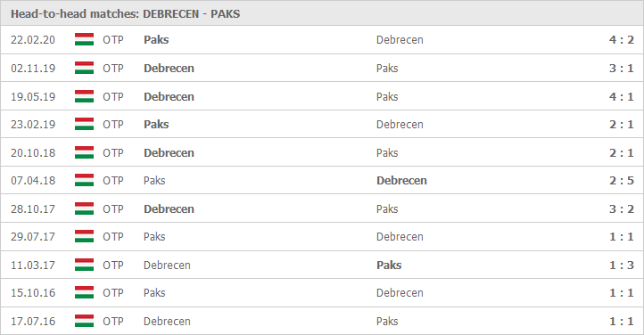Click the Hungary flag icon for 02.11.19 match
644x335 pixels.
(x=84, y=68)
